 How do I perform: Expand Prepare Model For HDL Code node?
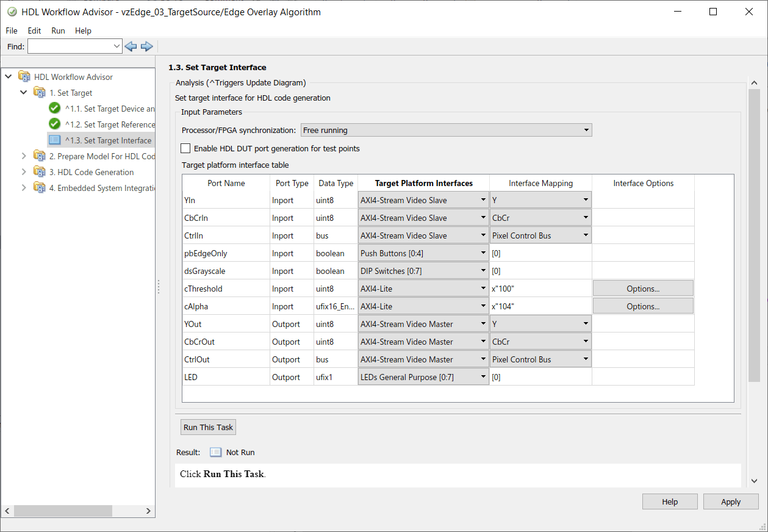(x=24, y=156)
